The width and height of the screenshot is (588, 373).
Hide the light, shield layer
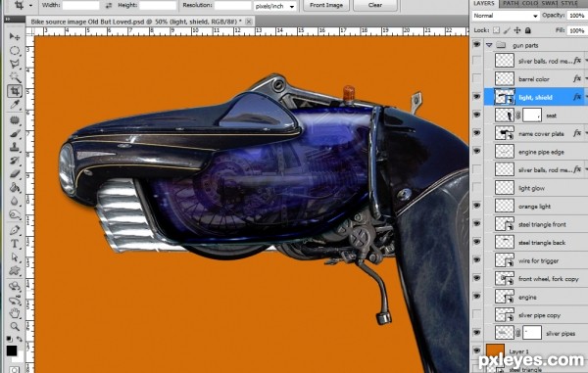coord(476,97)
